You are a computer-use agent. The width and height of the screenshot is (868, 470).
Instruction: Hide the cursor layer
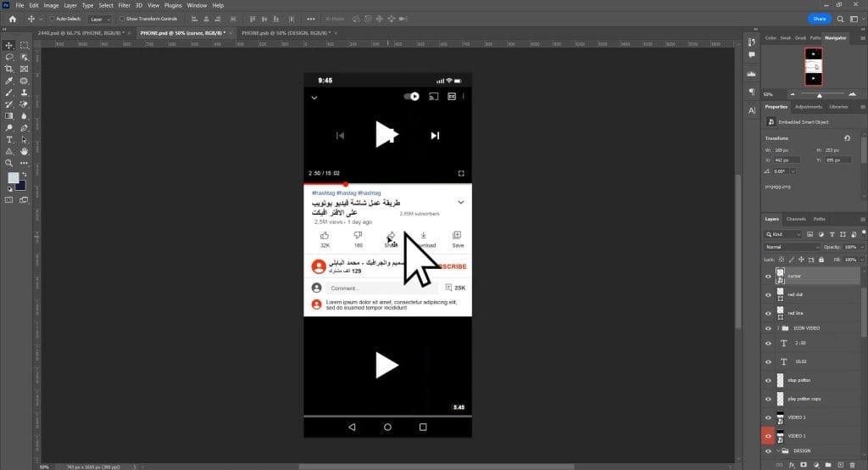[x=768, y=276]
